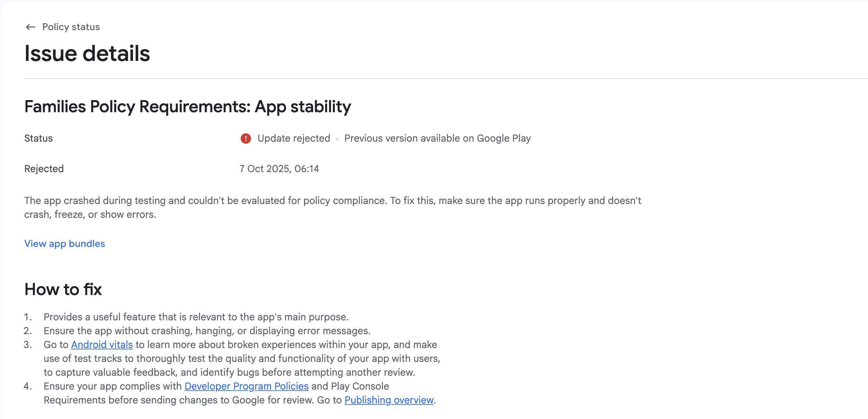868x419 pixels.
Task: Click the Previous version available text
Action: (437, 139)
